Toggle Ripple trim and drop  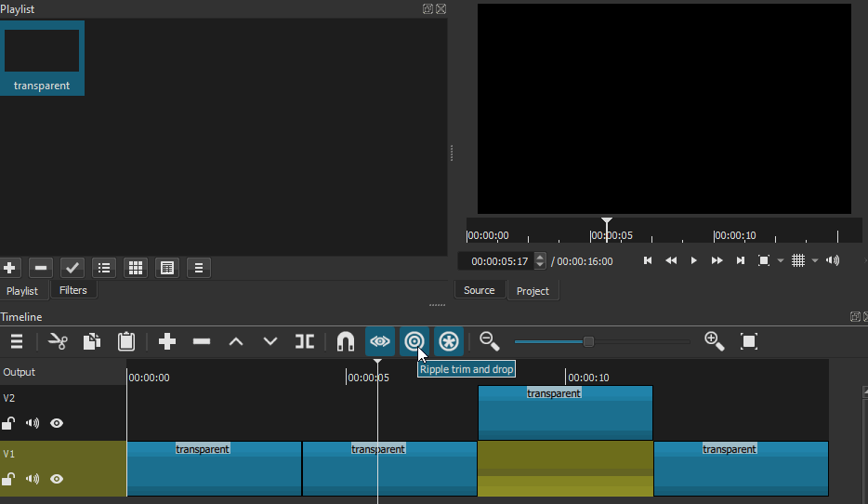point(414,341)
